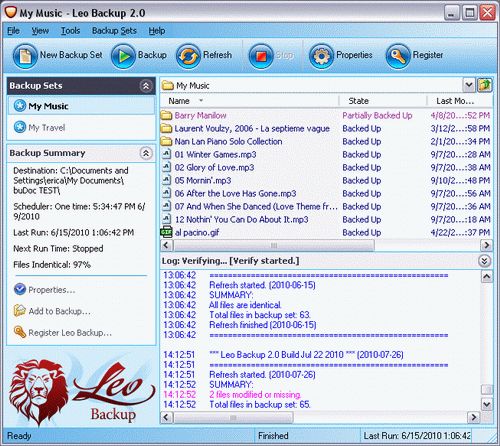The height and width of the screenshot is (446, 500).
Task: Click the star icon next to My Music
Action: pos(20,106)
